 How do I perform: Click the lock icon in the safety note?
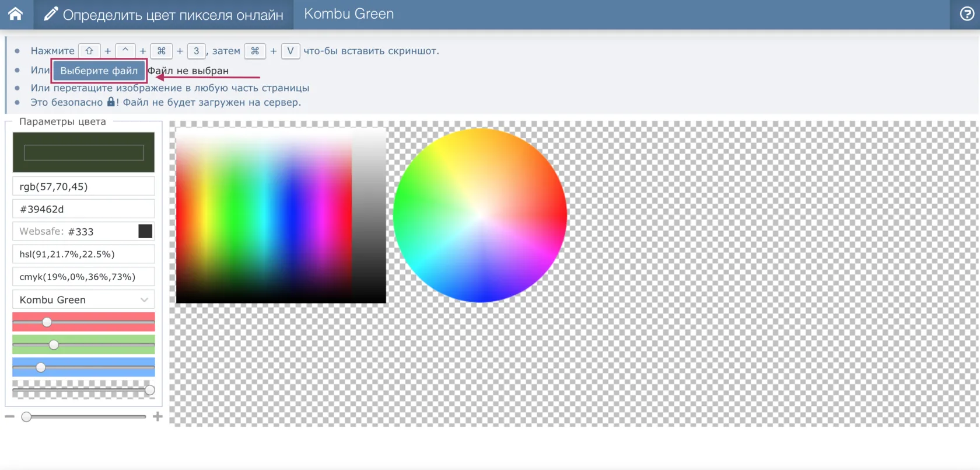coord(111,102)
